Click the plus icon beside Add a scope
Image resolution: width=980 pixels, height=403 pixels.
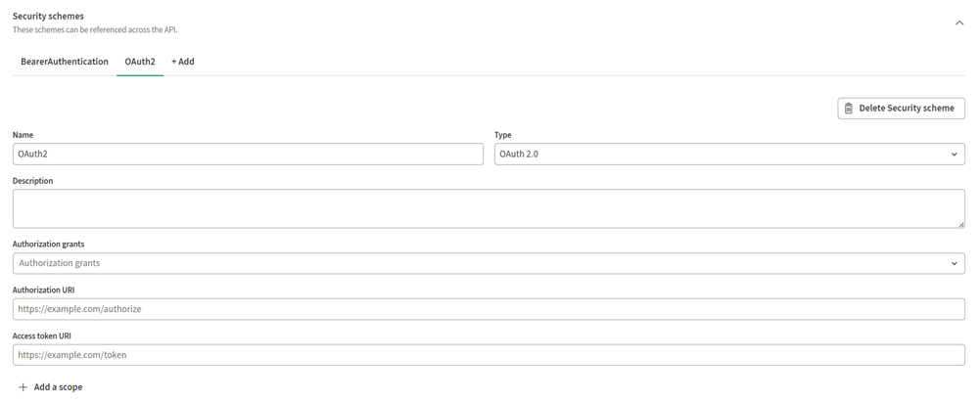pos(23,387)
